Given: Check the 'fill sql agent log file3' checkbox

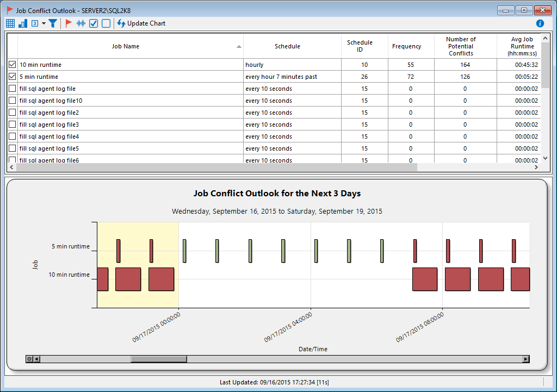Looking at the screenshot, I should pyautogui.click(x=13, y=125).
